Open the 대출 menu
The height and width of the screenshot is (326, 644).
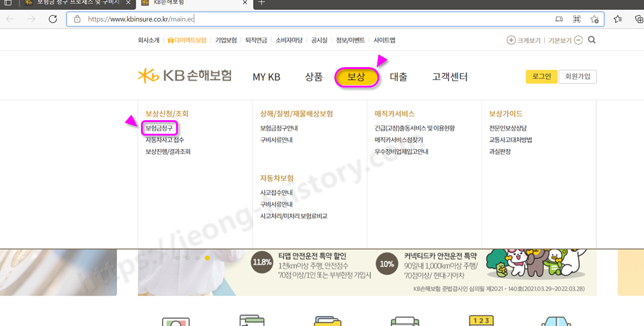pyautogui.click(x=398, y=77)
